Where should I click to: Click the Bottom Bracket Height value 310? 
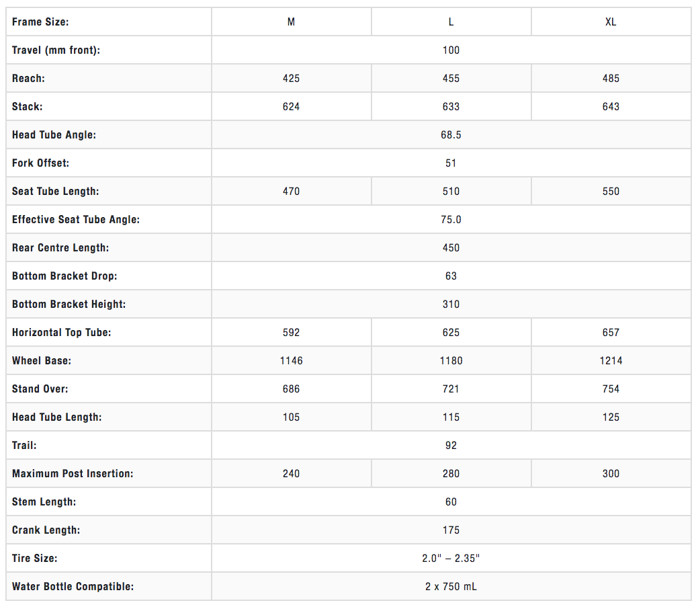(451, 304)
